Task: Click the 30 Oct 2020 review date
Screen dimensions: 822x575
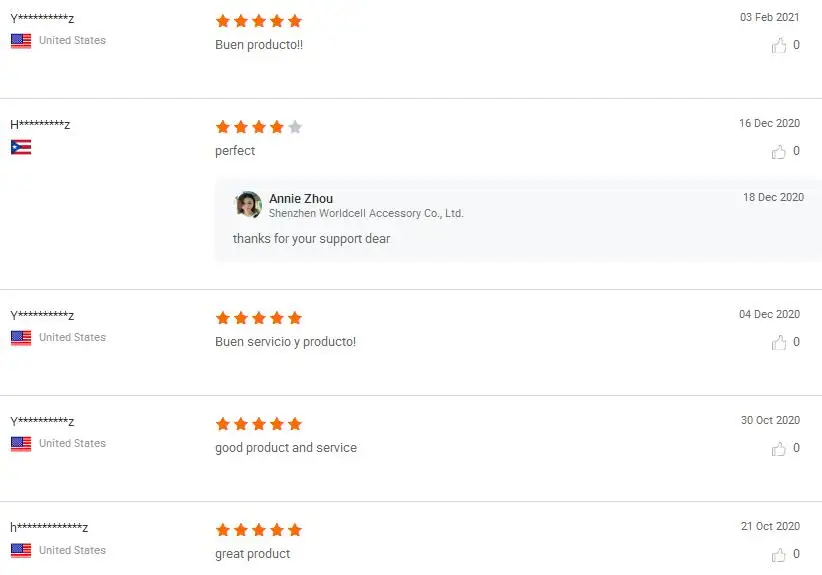Action: pos(770,421)
